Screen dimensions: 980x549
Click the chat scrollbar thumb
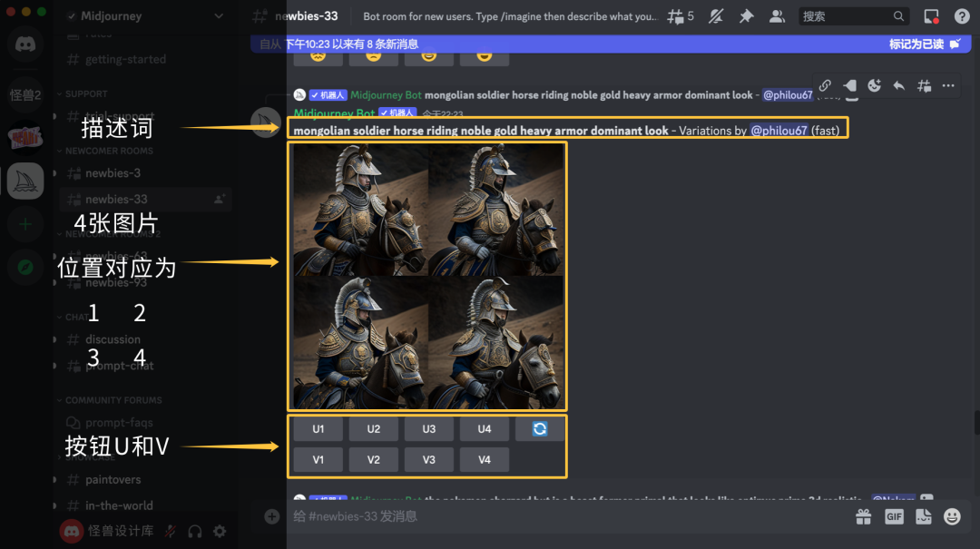[976, 423]
